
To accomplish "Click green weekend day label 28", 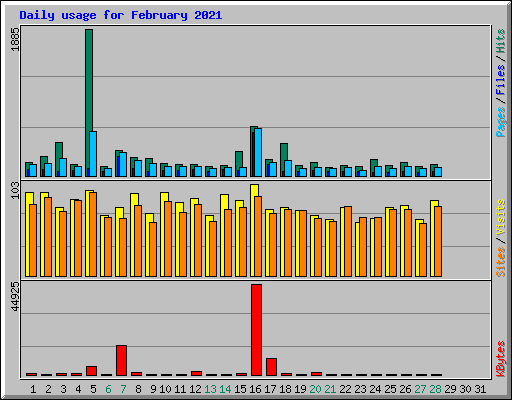I will (435, 389).
